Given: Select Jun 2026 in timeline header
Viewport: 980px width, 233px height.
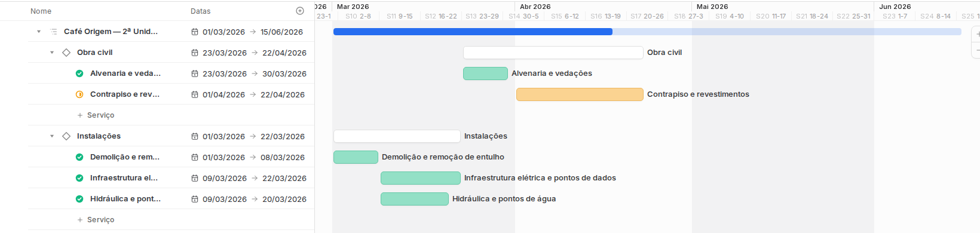Looking at the screenshot, I should (x=895, y=7).
